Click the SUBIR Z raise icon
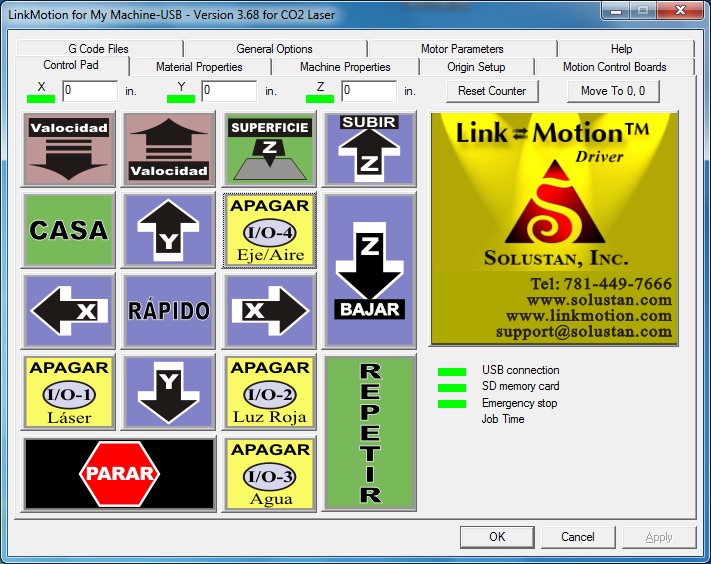The image size is (711, 564). click(369, 149)
